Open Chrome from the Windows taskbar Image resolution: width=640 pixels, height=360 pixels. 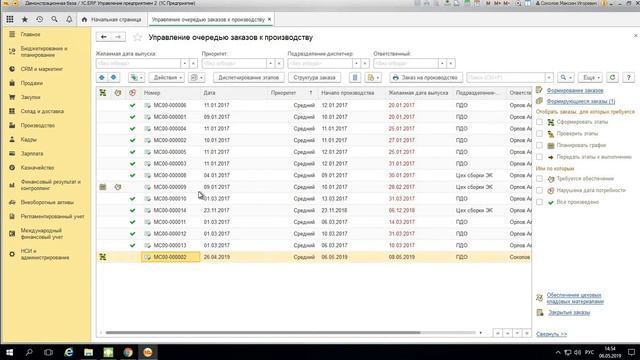[128, 352]
